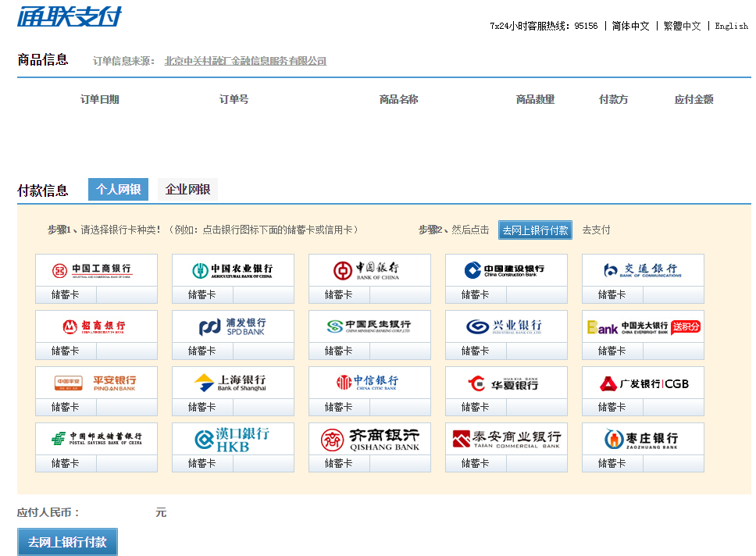Screen dimensions: 756x556
Task: Open the order source company link
Action: coord(245,61)
